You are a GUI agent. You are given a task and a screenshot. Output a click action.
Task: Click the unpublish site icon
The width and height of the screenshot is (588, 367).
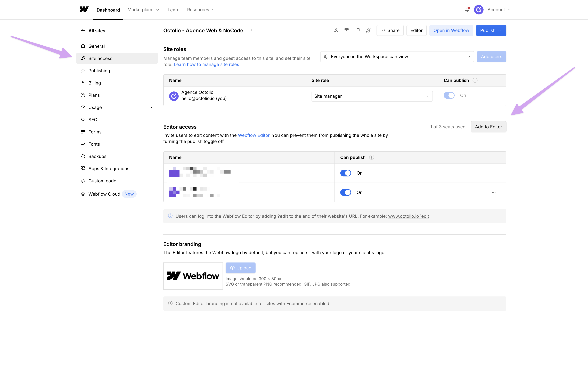tap(368, 30)
